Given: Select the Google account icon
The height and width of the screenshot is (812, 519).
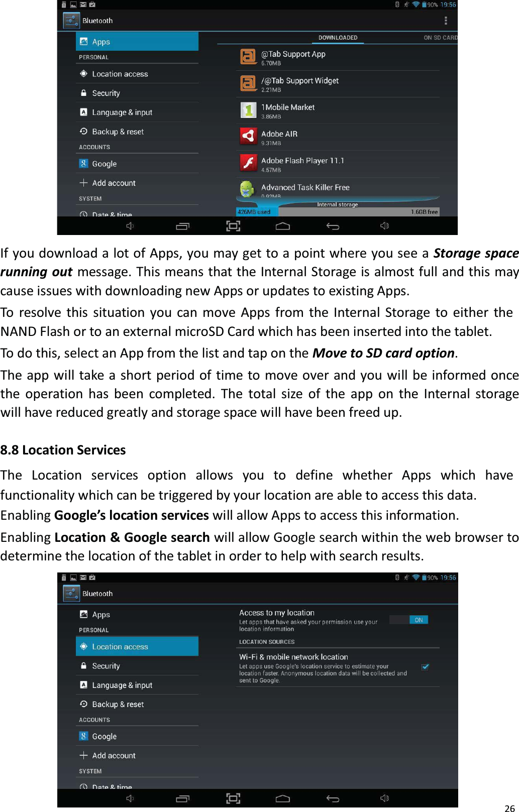Looking at the screenshot, I should tap(83, 163).
